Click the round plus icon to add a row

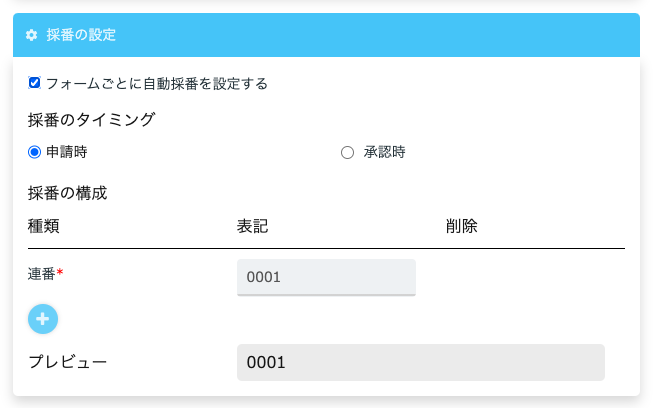[x=43, y=319]
